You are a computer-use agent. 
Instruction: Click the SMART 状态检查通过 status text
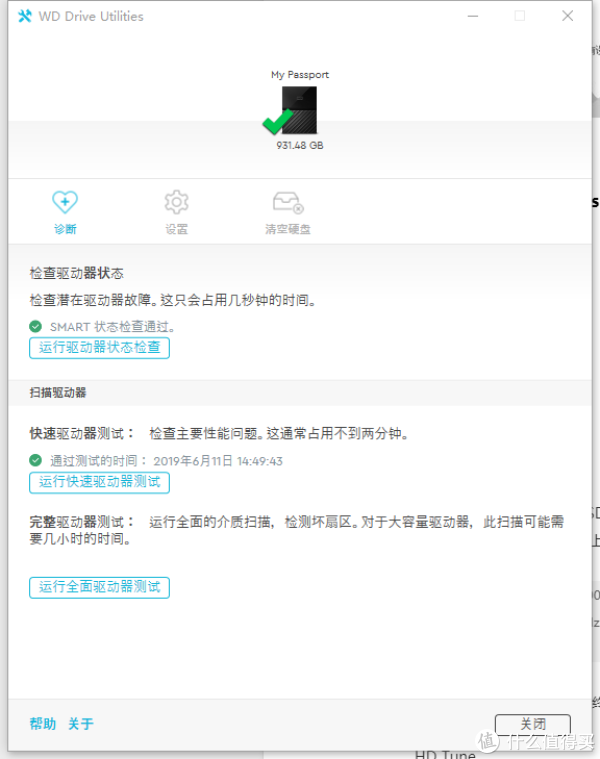[112, 327]
